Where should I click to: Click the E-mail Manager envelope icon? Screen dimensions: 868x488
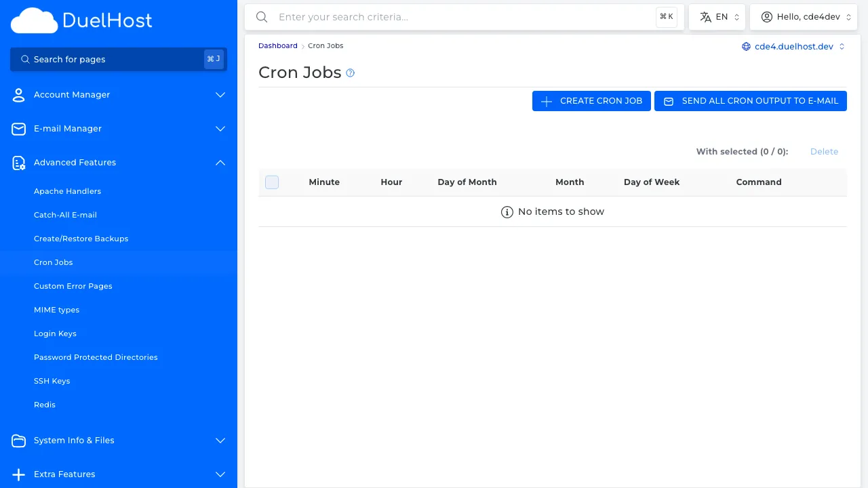[18, 129]
